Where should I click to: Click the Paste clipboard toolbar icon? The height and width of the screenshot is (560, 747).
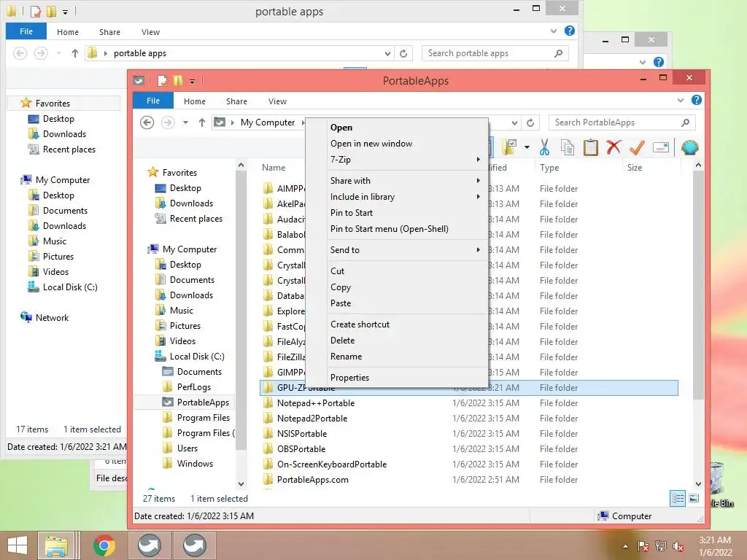[x=590, y=147]
